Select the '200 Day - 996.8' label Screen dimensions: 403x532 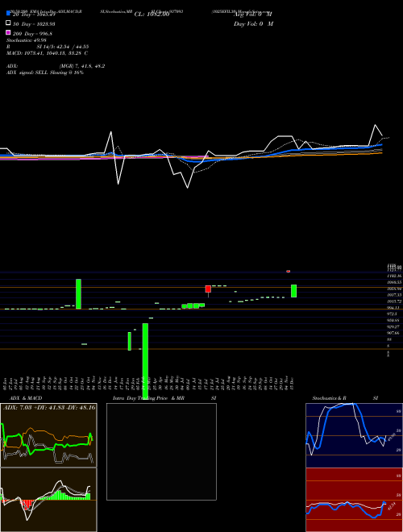coord(32,34)
